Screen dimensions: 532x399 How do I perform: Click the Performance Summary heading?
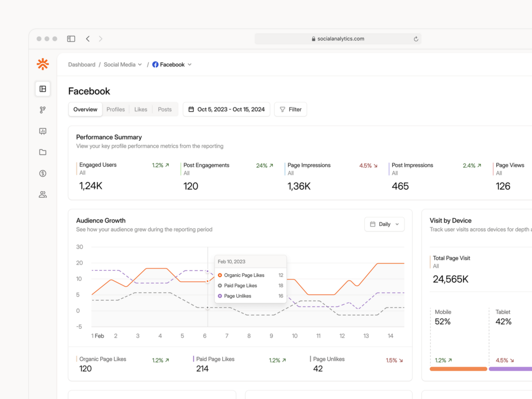point(109,137)
